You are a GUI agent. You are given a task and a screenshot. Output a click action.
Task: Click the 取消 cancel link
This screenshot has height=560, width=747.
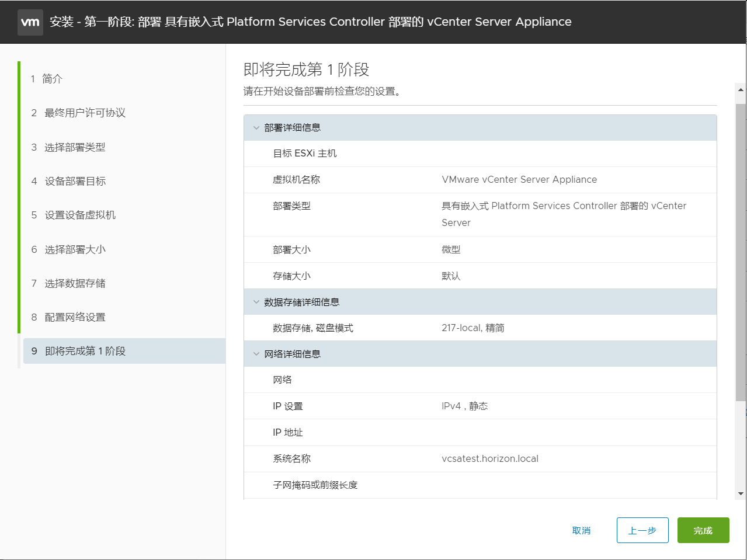pos(581,530)
